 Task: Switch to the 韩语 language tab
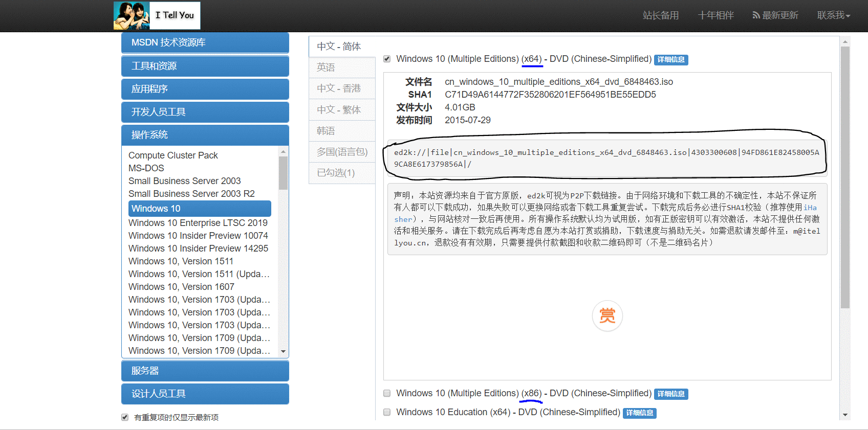[x=342, y=131]
